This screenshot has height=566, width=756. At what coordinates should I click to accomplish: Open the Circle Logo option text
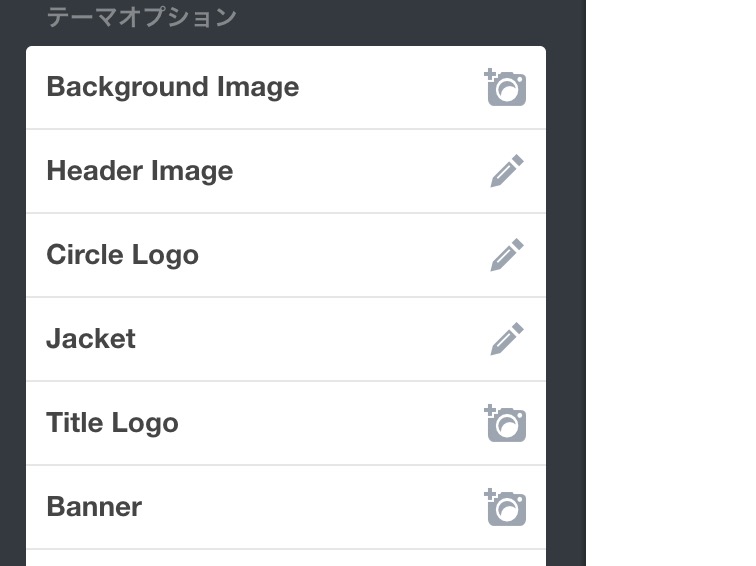pos(122,255)
